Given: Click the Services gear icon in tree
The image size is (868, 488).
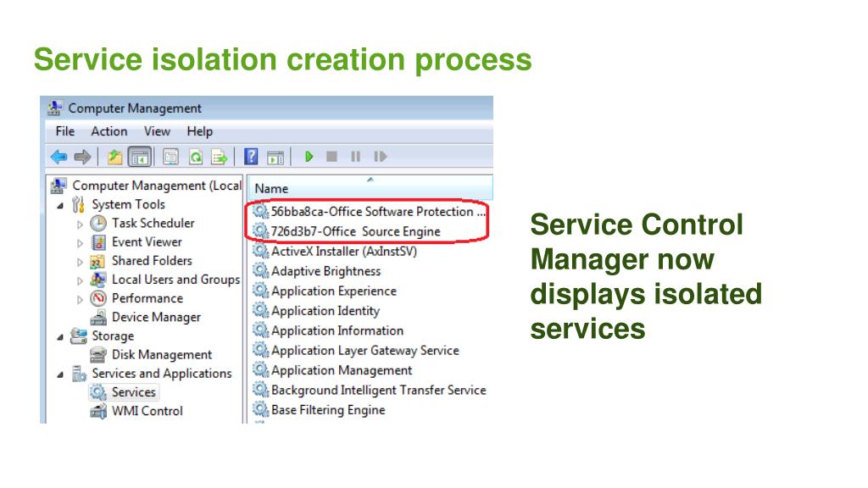Looking at the screenshot, I should [98, 392].
